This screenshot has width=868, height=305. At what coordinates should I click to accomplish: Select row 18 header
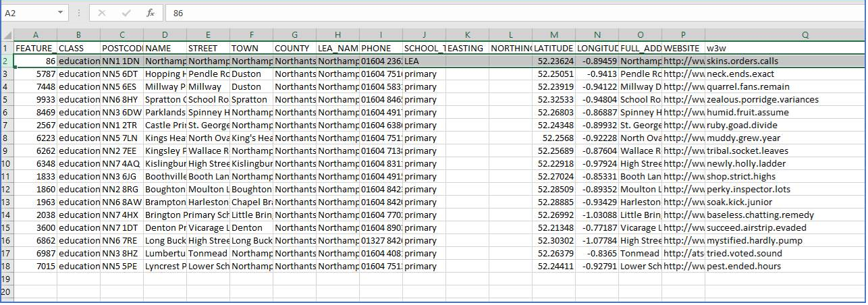(x=7, y=266)
